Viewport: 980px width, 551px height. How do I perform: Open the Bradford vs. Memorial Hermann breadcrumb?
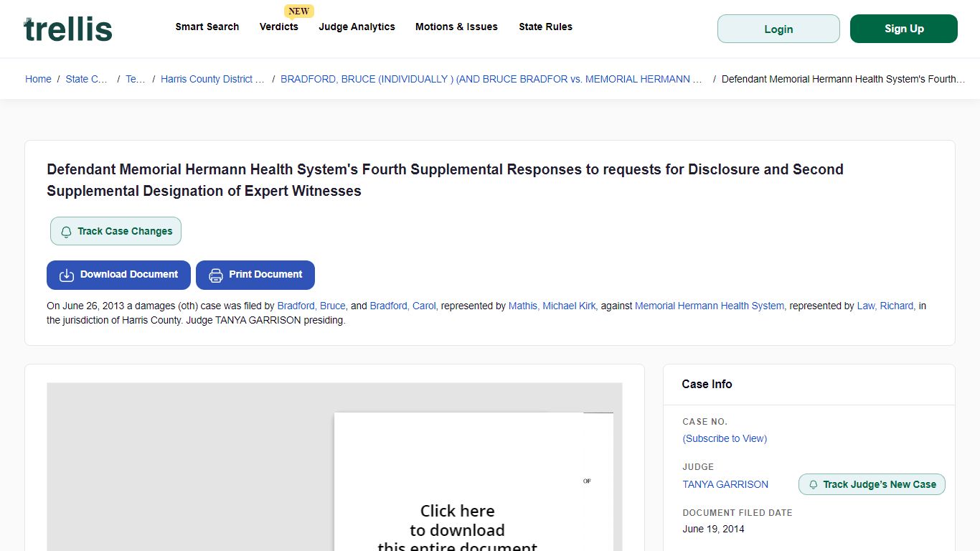tap(491, 79)
